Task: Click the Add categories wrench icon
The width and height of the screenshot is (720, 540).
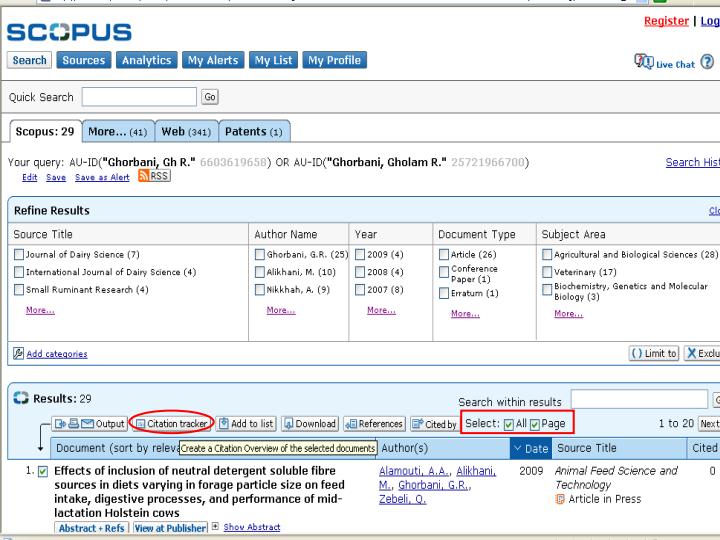Action: point(18,353)
